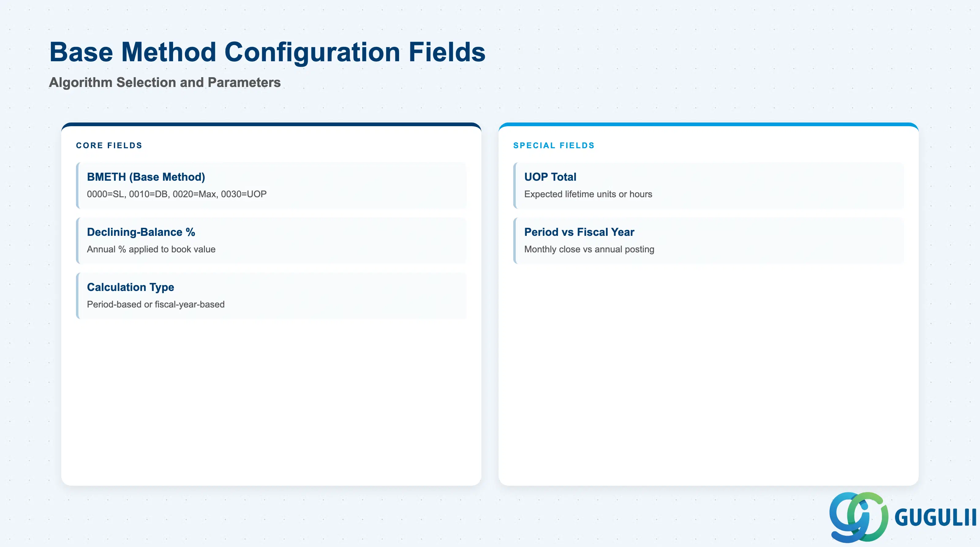This screenshot has width=980, height=547.
Task: Click the SPECIAL FIELDS section header
Action: (x=553, y=145)
